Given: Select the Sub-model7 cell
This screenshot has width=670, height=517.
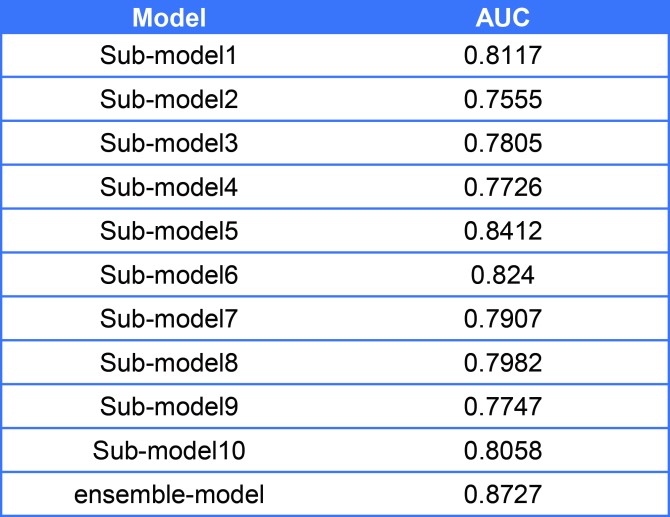Looking at the screenshot, I should click(168, 319).
